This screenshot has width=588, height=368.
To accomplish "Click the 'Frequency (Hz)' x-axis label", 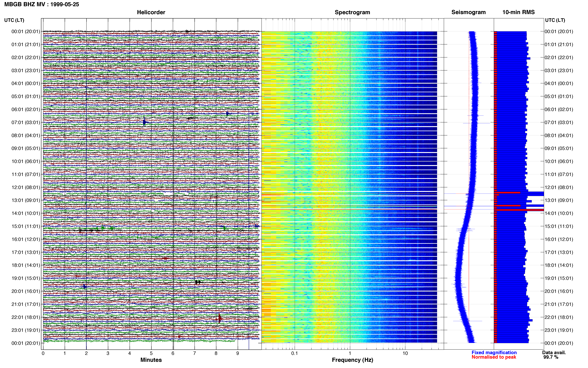I will [352, 360].
